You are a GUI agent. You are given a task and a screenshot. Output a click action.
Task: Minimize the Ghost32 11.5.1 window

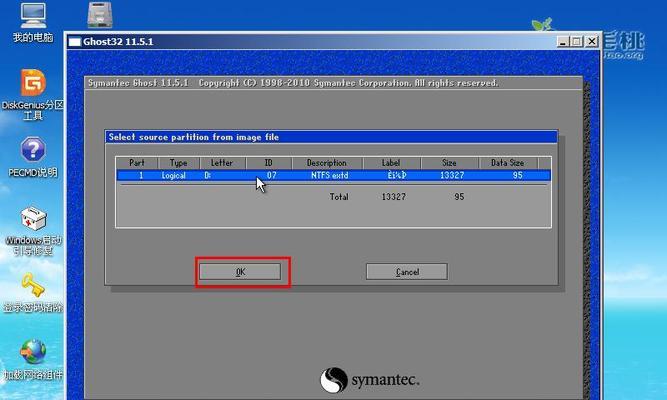pos(562,42)
